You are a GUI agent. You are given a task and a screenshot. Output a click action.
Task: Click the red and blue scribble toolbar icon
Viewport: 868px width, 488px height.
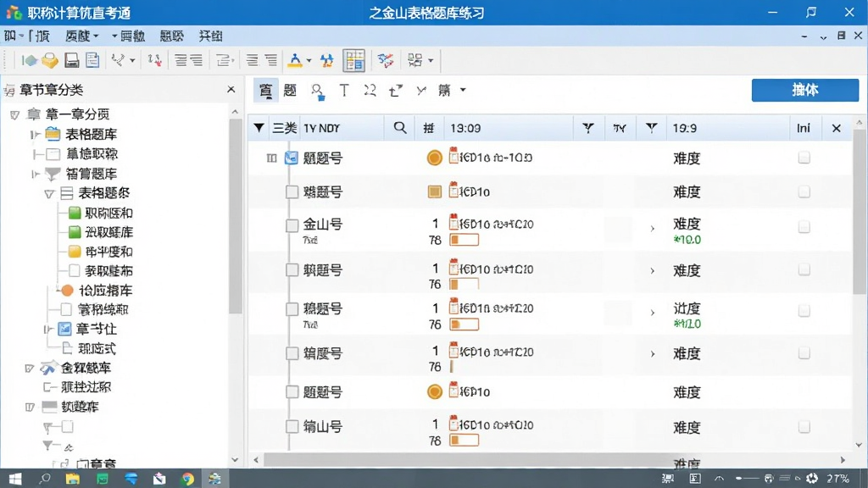click(386, 60)
